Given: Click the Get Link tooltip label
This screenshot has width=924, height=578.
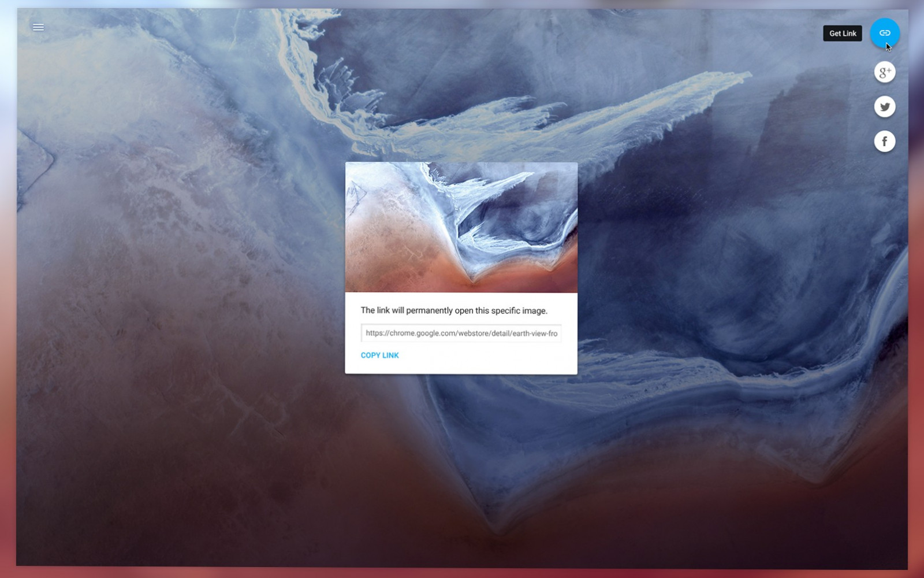Looking at the screenshot, I should (x=843, y=33).
